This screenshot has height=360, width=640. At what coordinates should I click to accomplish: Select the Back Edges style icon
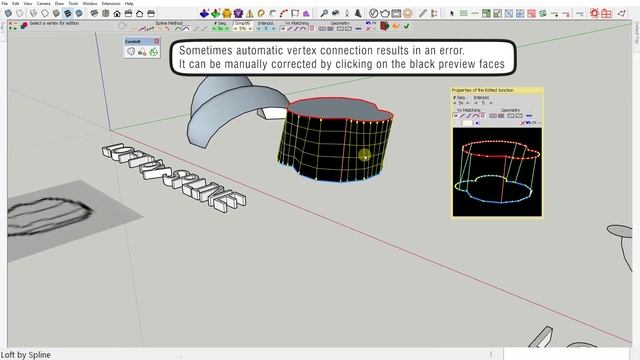coord(20,13)
